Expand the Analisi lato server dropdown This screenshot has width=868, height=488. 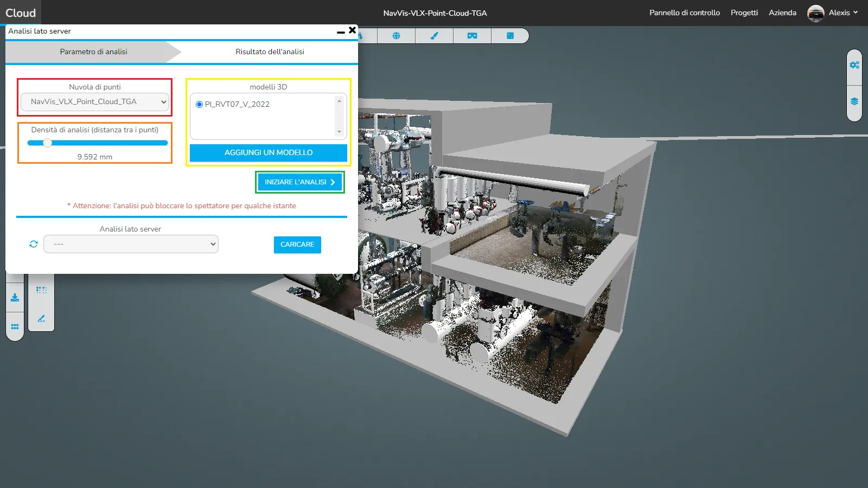tap(131, 244)
